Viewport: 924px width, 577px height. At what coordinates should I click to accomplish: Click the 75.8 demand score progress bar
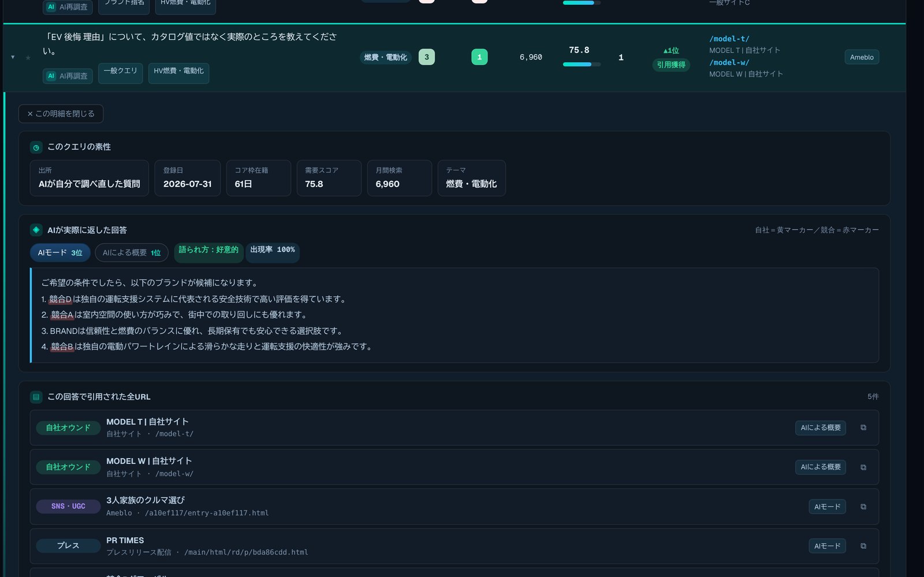(582, 64)
